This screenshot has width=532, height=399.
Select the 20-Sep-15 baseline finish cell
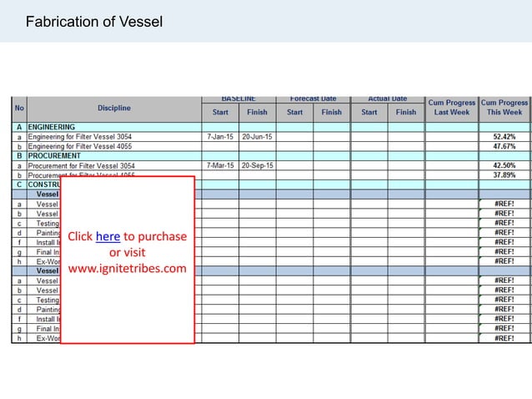click(258, 165)
